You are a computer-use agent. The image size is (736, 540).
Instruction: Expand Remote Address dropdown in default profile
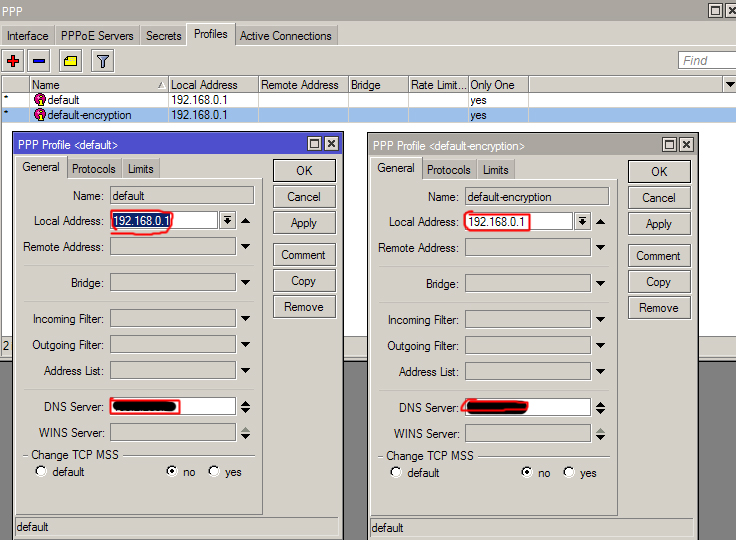[245, 246]
